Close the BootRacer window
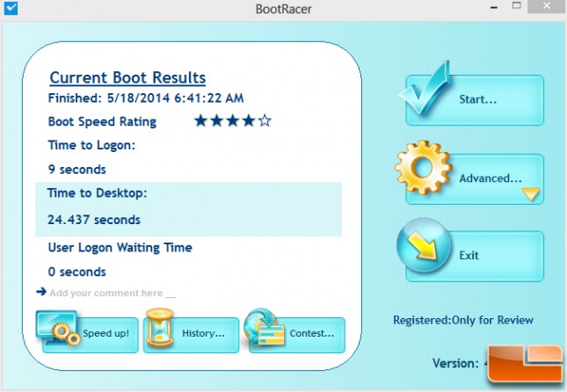The height and width of the screenshot is (392, 567). [x=547, y=6]
